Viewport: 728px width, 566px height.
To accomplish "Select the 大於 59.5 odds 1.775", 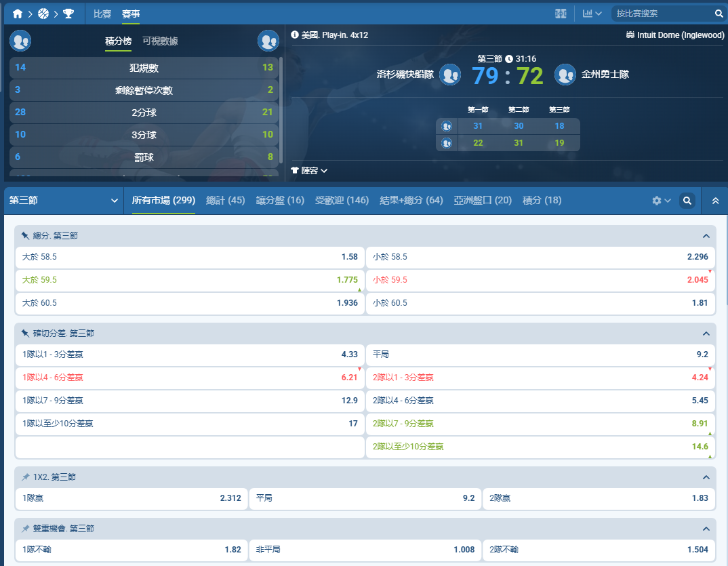I will pos(190,280).
